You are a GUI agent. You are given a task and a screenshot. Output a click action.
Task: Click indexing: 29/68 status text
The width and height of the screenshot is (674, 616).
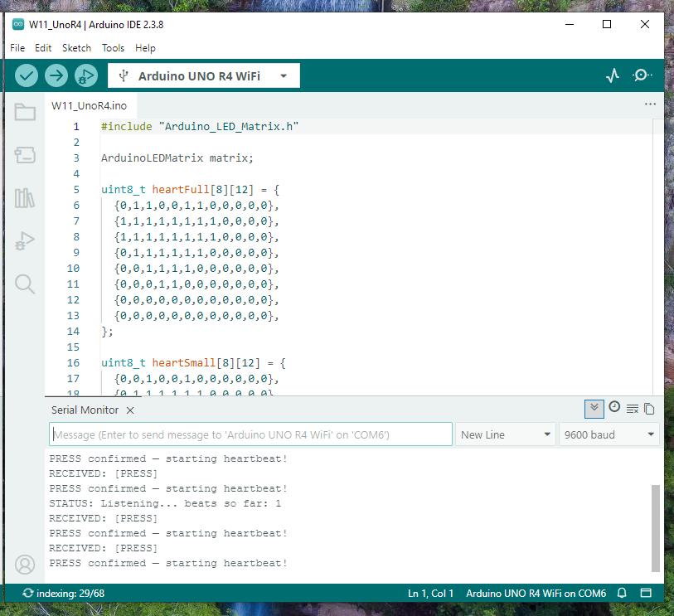tap(70, 594)
